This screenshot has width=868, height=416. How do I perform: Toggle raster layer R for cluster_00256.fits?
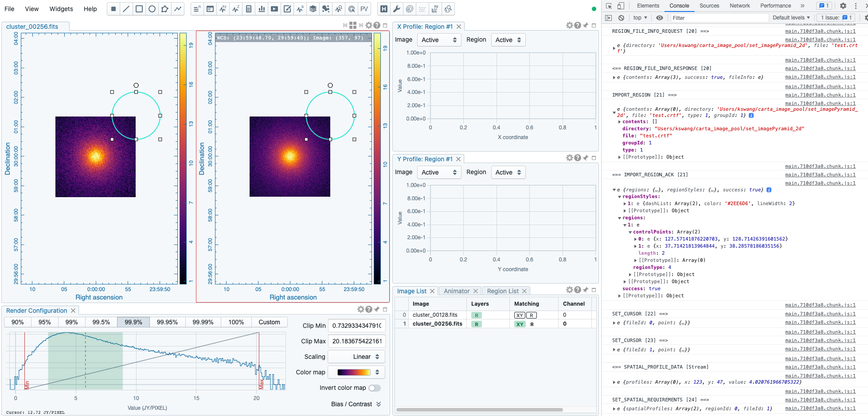[477, 324]
